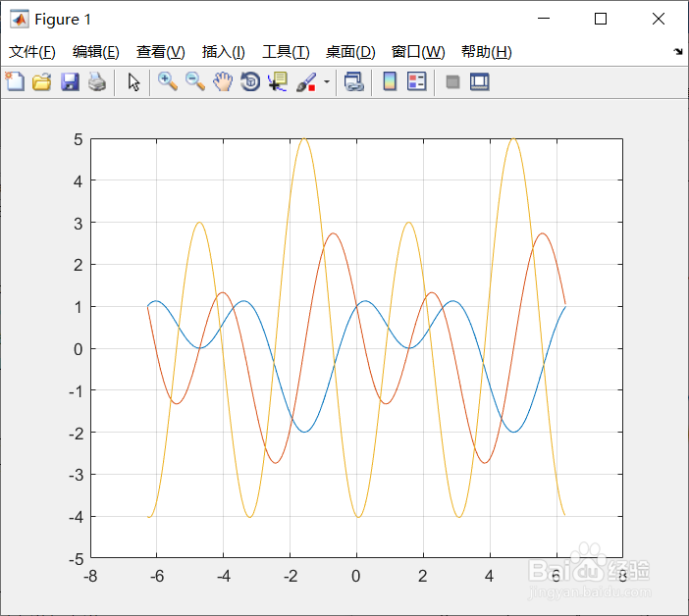Click the New Figure icon
689x616 pixels.
click(16, 81)
